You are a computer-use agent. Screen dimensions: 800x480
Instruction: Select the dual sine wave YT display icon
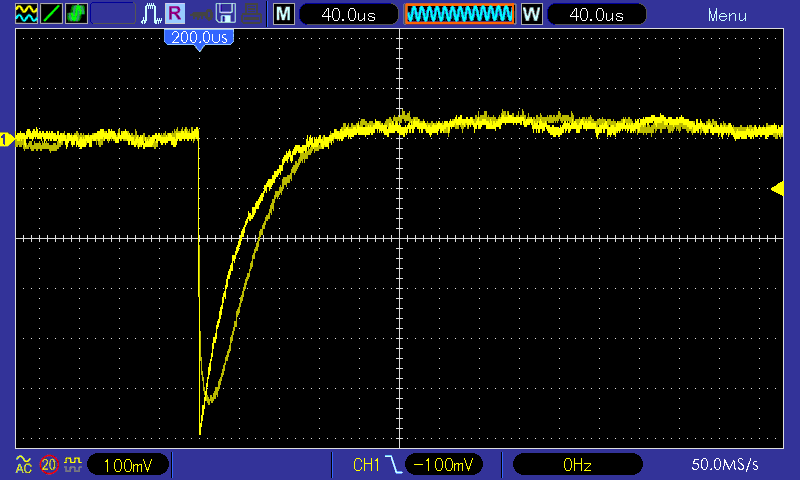pyautogui.click(x=27, y=14)
